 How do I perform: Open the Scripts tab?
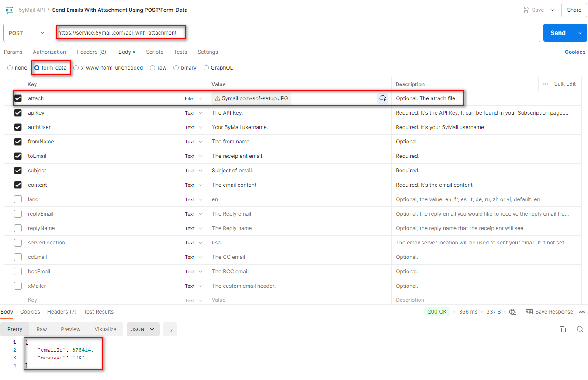tap(155, 52)
